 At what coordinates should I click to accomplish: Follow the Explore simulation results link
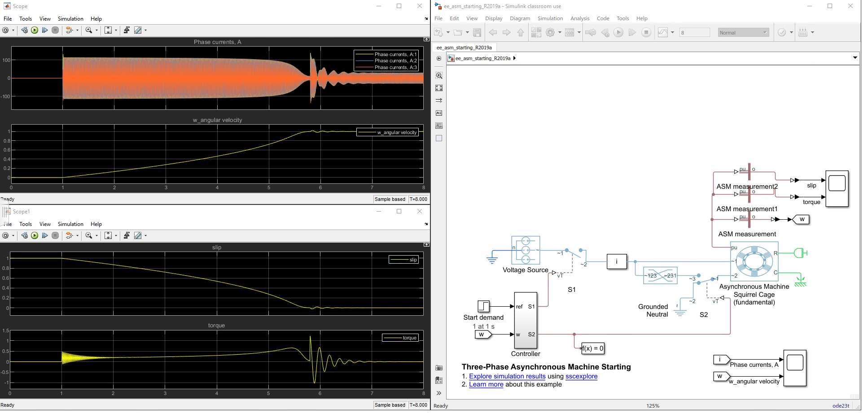tap(506, 376)
